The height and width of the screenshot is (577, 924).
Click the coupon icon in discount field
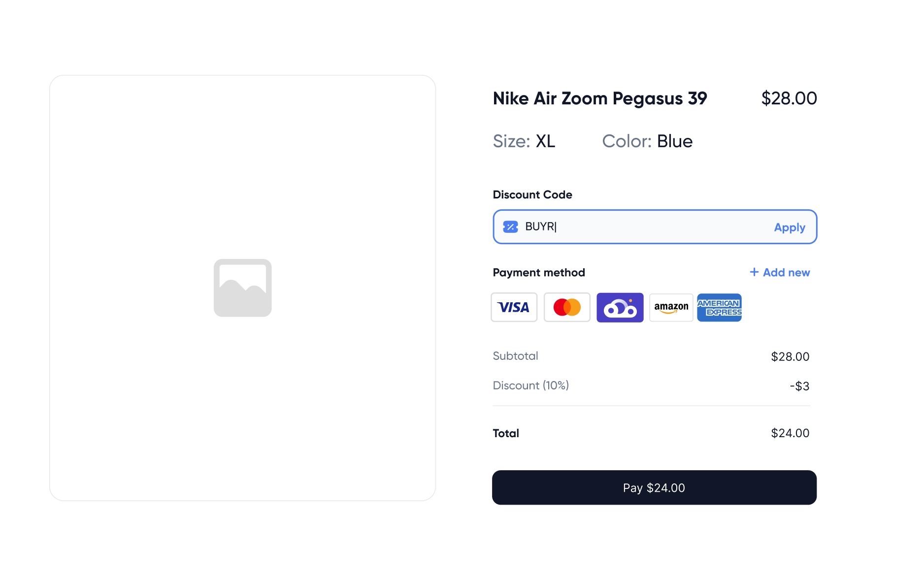tap(510, 227)
